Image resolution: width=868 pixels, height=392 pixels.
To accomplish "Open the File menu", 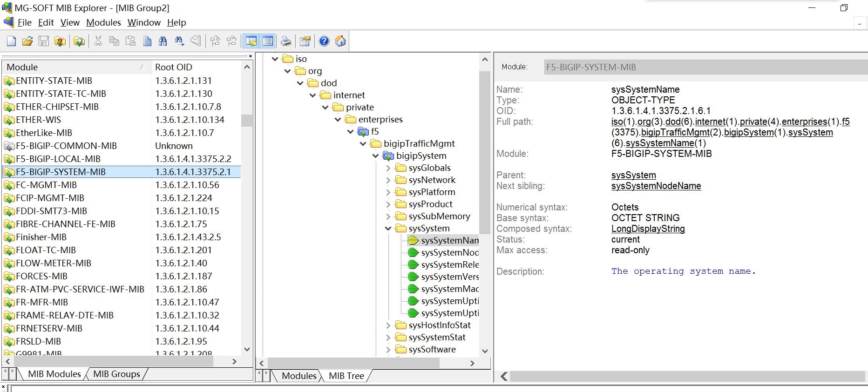I will click(x=24, y=22).
